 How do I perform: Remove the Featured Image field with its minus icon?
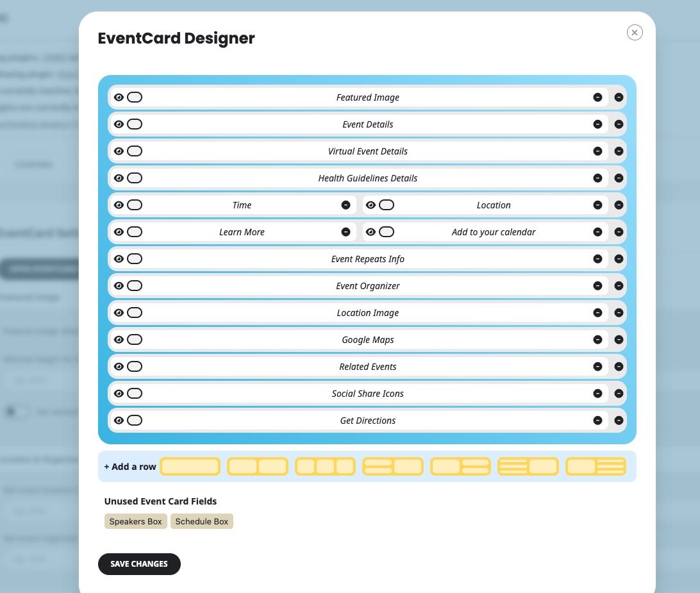pos(598,97)
